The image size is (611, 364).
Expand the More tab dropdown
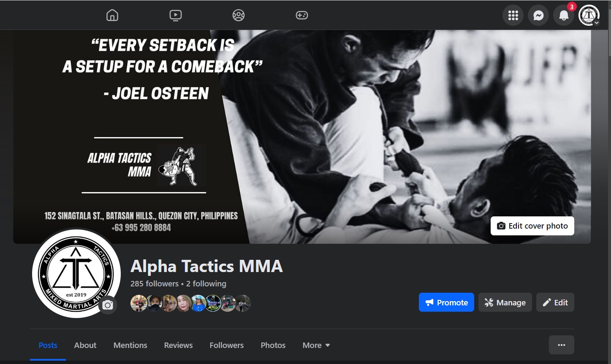tap(316, 345)
